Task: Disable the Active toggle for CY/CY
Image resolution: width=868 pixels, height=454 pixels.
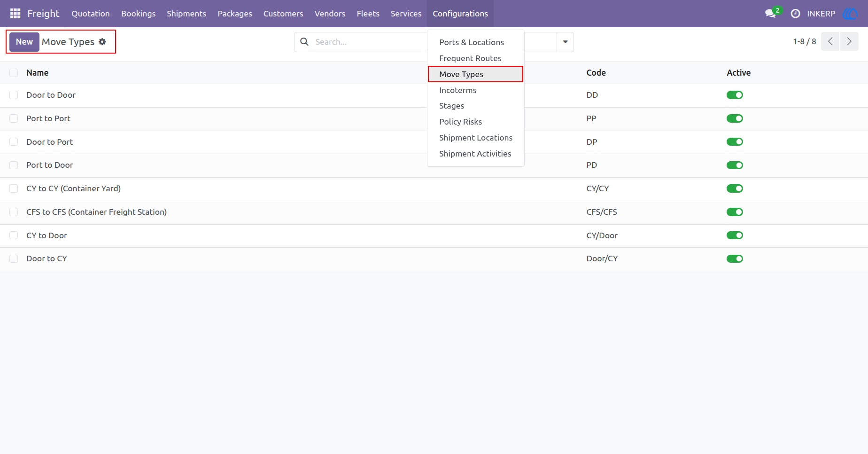Action: [735, 188]
